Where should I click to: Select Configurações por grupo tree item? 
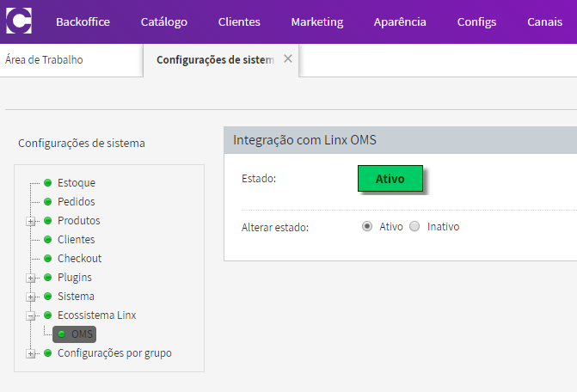pos(114,353)
